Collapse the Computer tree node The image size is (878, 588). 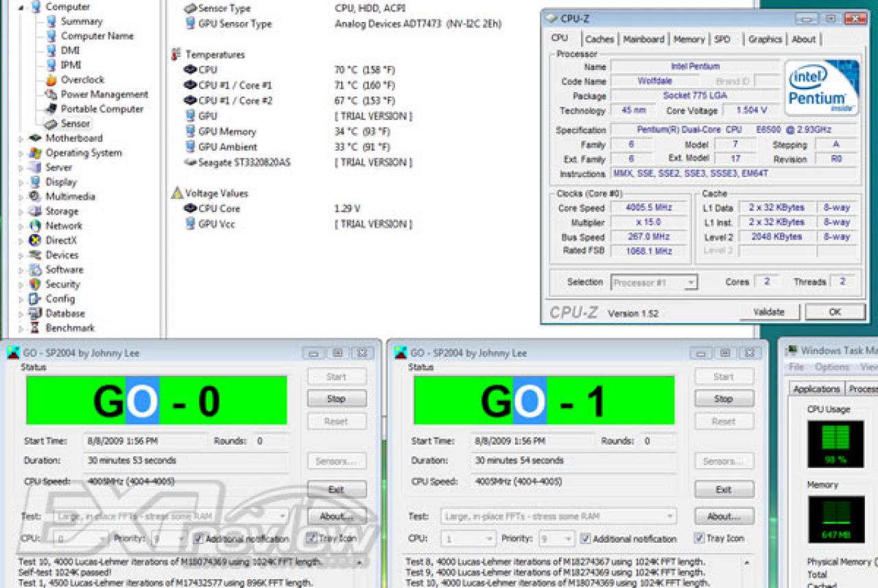21,7
